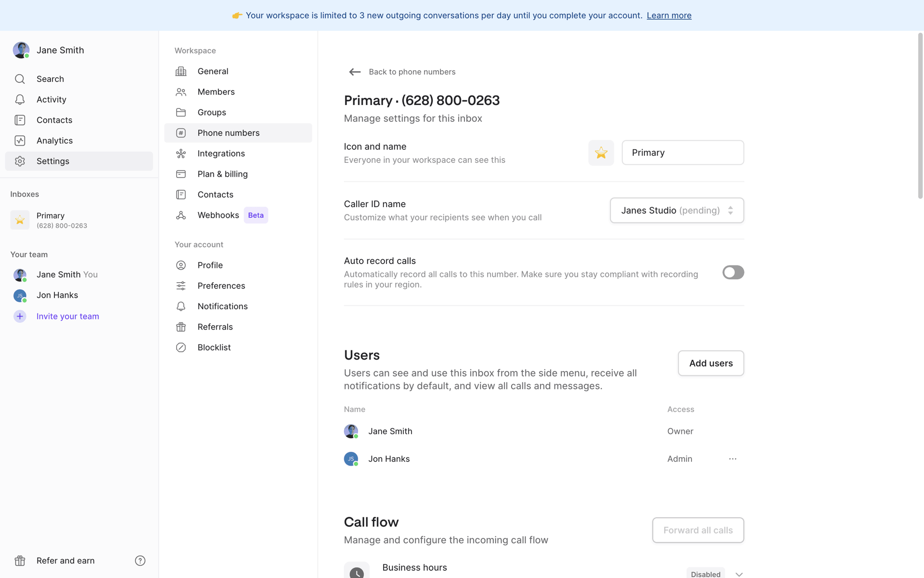Open the Primary inbox in sidebar
Viewport: 924px width, 578px height.
pyautogui.click(x=79, y=220)
